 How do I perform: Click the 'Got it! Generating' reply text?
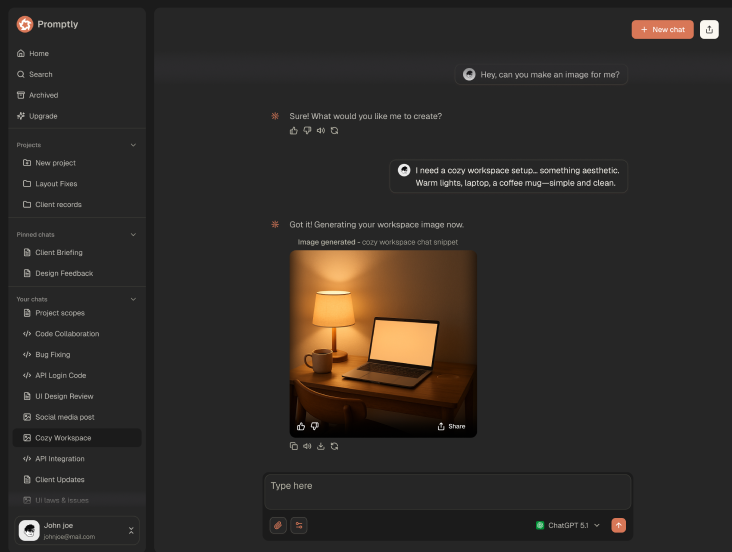(x=376, y=225)
